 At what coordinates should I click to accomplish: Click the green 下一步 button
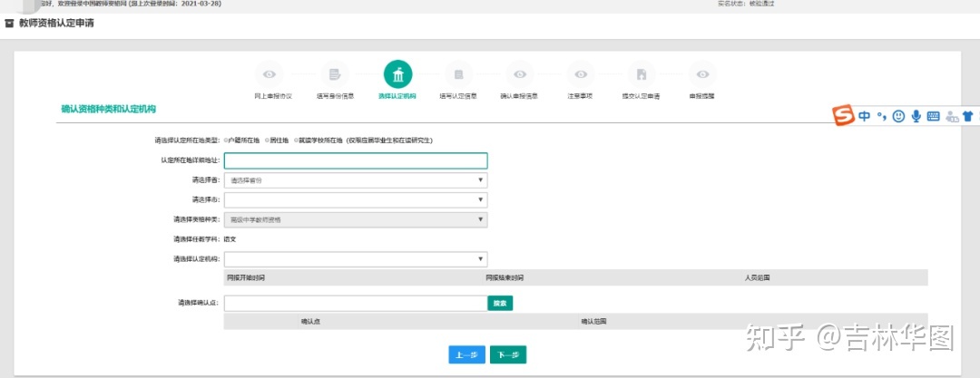(508, 354)
